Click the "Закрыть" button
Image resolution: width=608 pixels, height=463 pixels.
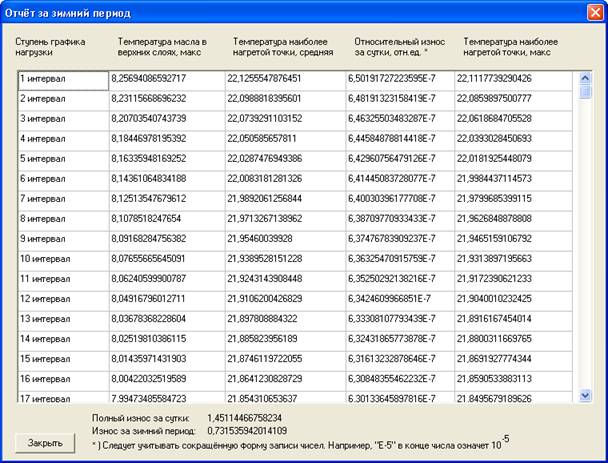pyautogui.click(x=45, y=440)
